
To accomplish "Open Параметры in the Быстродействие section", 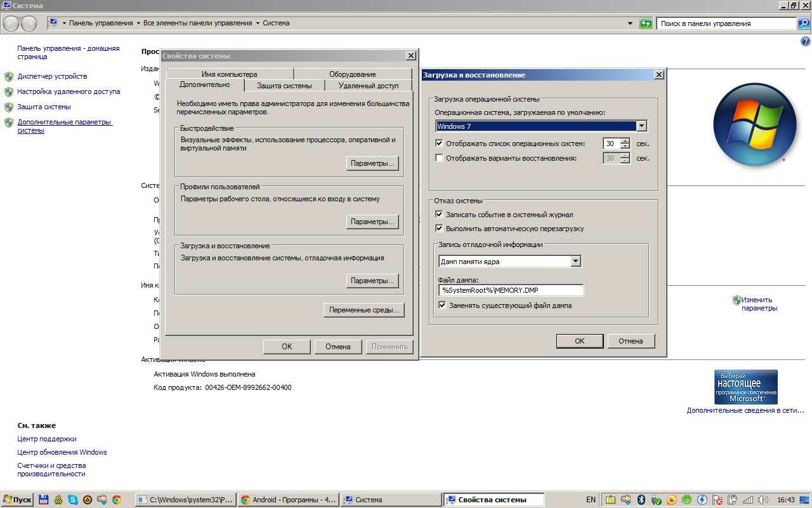I will pos(372,163).
